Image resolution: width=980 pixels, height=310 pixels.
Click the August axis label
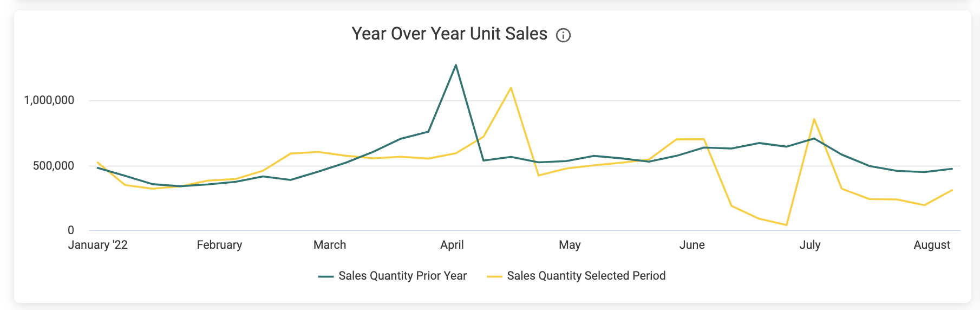[x=932, y=245]
